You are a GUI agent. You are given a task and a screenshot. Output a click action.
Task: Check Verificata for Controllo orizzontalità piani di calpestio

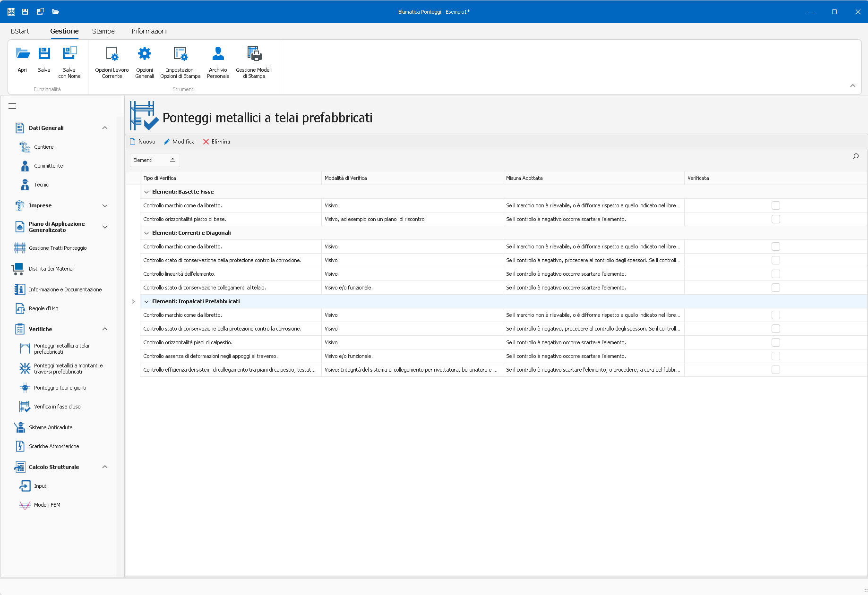click(x=776, y=342)
